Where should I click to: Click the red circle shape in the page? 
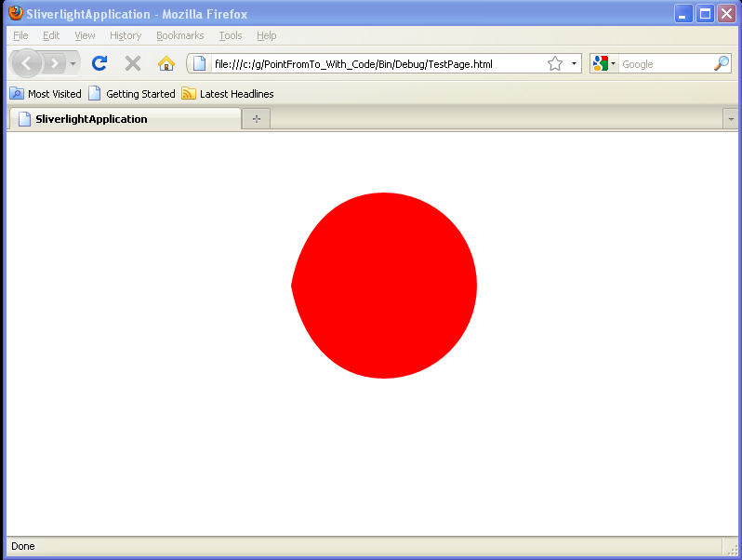click(x=384, y=286)
